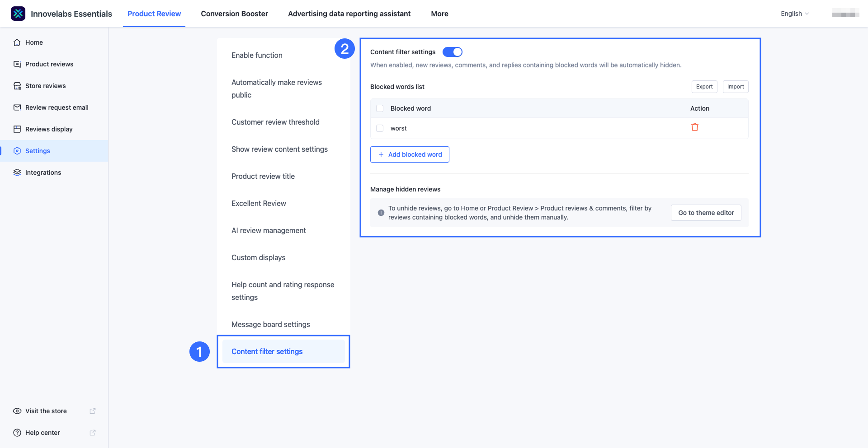Open Excellent Review settings section
Screen dimensions: 868x448
point(283,203)
